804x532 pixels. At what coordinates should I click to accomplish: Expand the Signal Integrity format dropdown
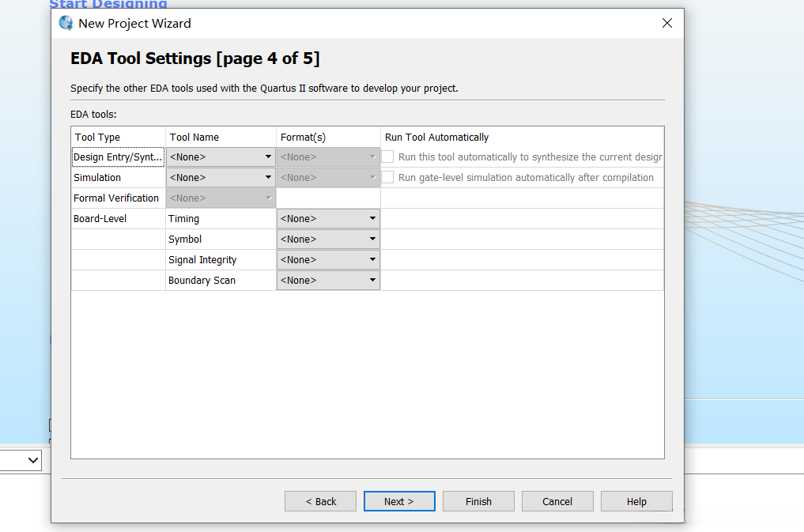click(x=328, y=260)
